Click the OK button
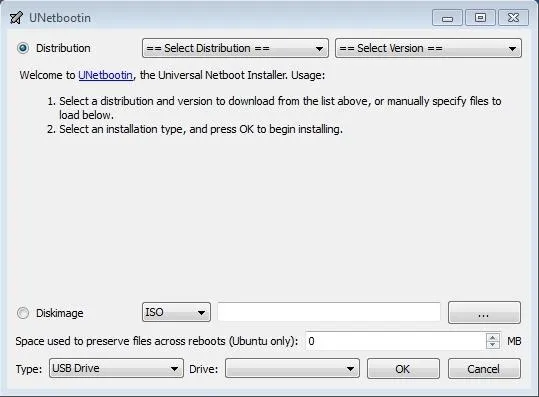This screenshot has height=397, width=539. pos(403,369)
